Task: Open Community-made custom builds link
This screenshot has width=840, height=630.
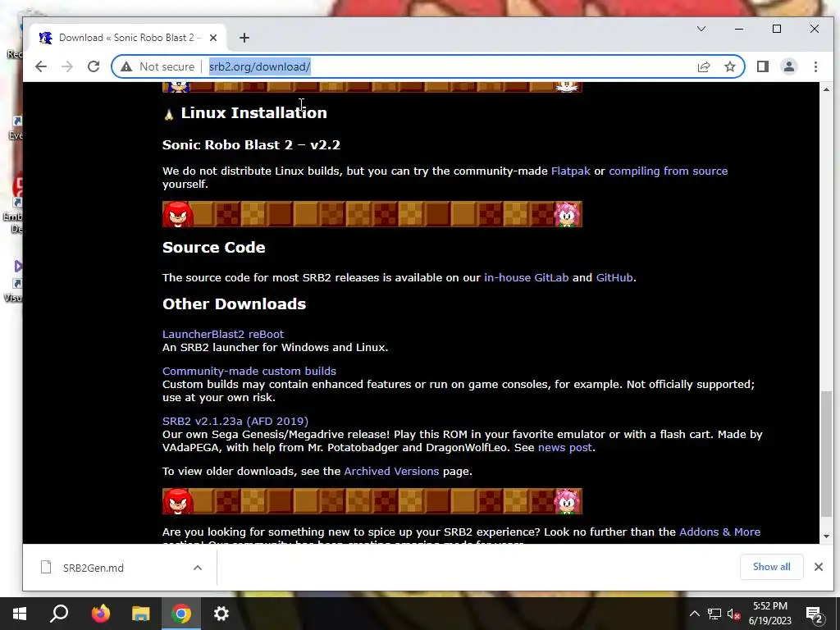Action: [249, 371]
